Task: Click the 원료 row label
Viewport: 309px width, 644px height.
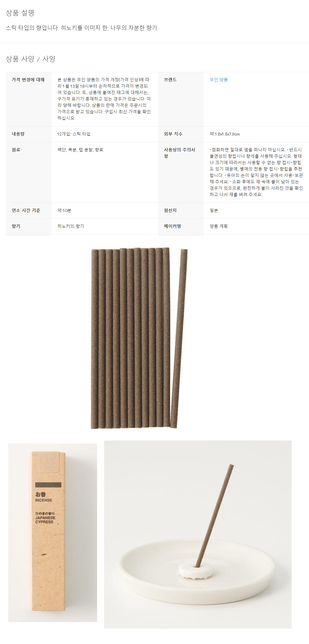Action: [x=16, y=150]
